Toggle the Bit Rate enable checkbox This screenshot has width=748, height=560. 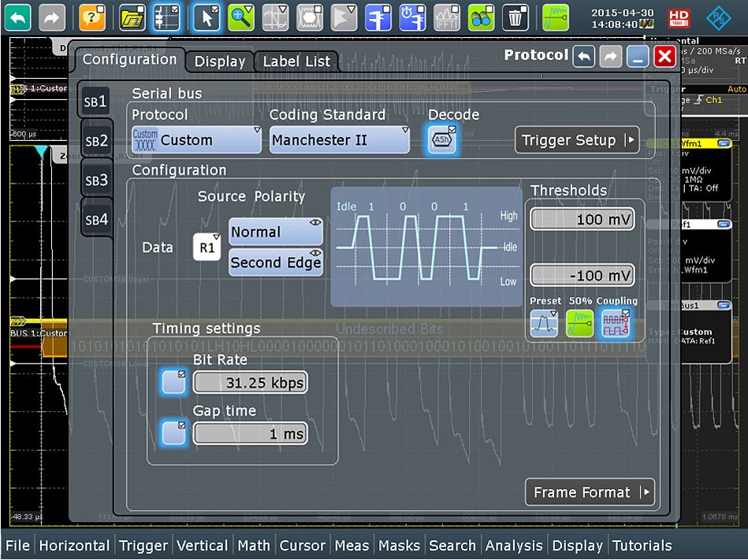173,383
